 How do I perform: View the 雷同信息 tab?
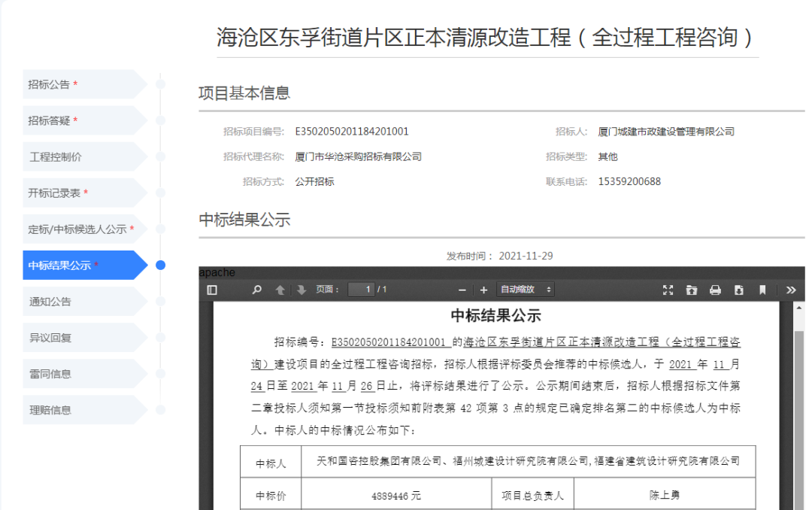pos(85,374)
